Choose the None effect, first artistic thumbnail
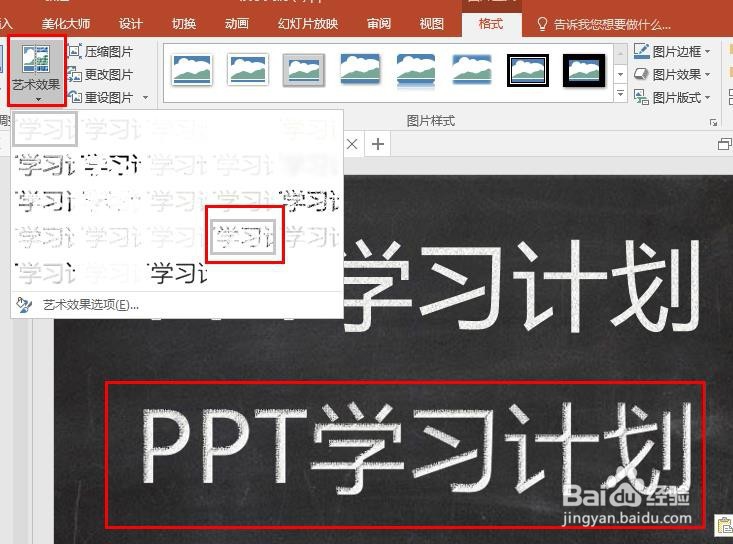This screenshot has width=733, height=544. pyautogui.click(x=45, y=129)
